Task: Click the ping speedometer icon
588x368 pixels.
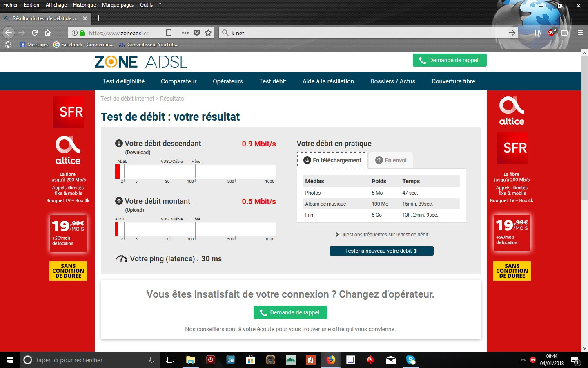Action: (121, 259)
